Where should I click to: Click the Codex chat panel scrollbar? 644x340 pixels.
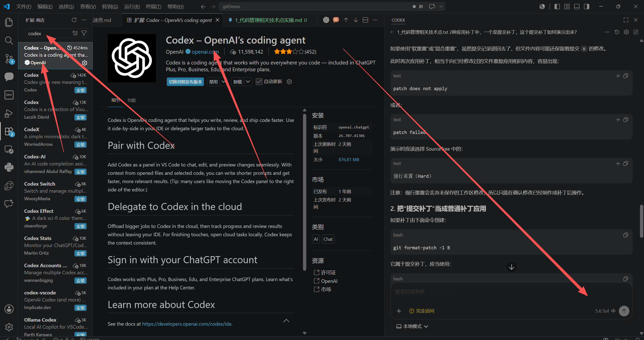(641, 221)
